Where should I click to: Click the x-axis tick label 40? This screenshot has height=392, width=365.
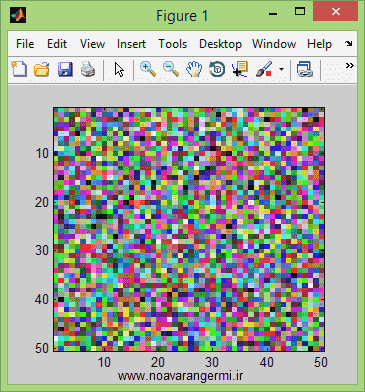coord(267,362)
